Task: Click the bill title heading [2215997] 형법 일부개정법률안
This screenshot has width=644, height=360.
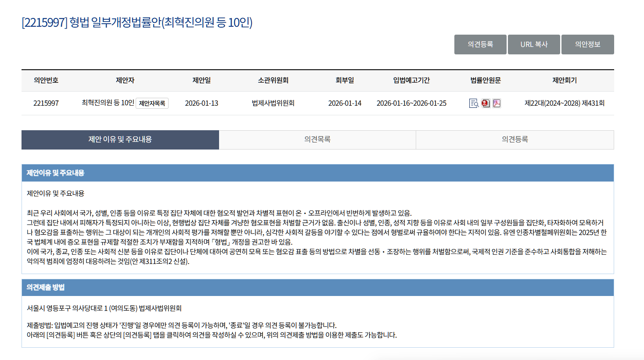Action: coord(137,22)
